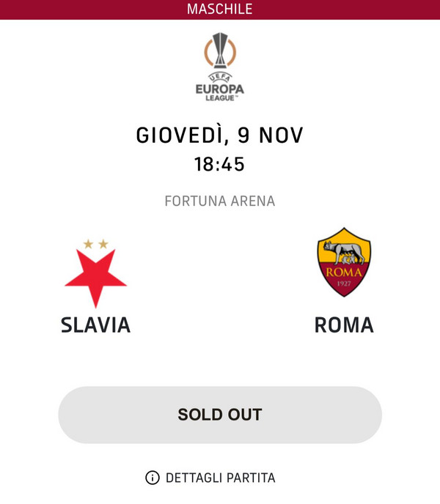
Task: Click the small UEFA text under the trophy
Action: pyautogui.click(x=219, y=78)
